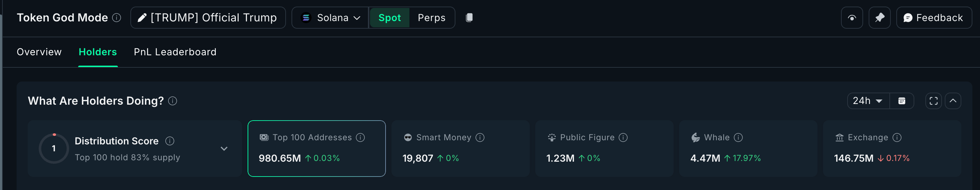Click the copy address clipboard icon
The height and width of the screenshot is (190, 980).
469,18
